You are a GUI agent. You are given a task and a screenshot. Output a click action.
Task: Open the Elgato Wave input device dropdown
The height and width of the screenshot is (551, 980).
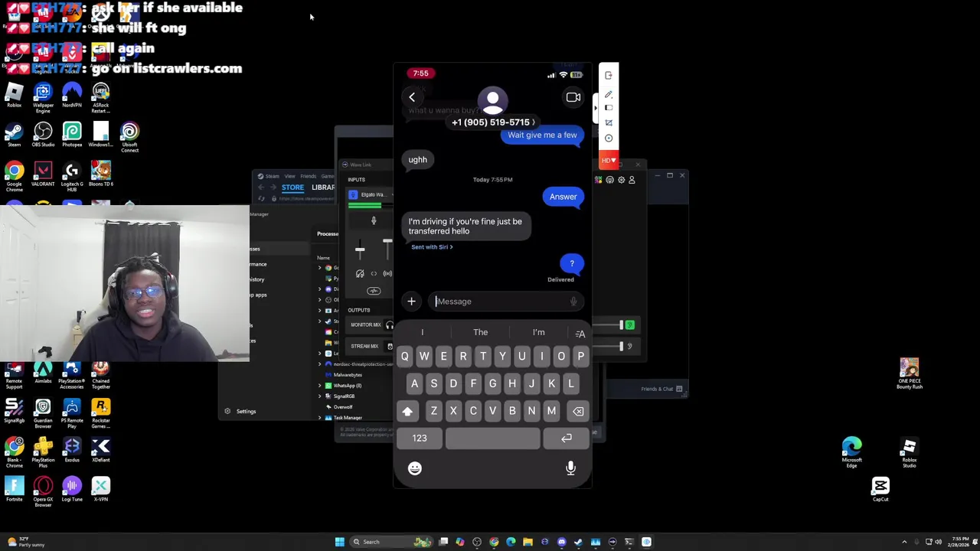coord(371,195)
